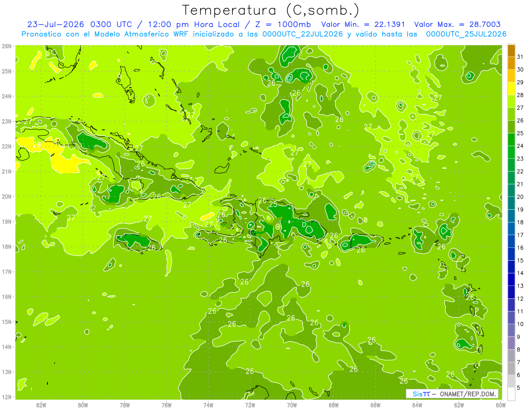This screenshot has width=532, height=411.
Task: Click gray color scale band between 6 and 7
Action: [511, 368]
